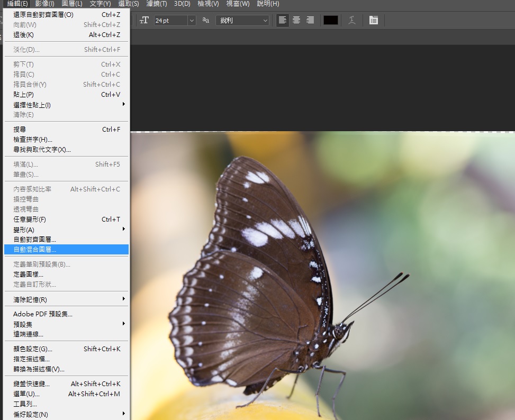Select 搜尋 in the edit menu
This screenshot has width=515, height=420.
[x=66, y=130]
